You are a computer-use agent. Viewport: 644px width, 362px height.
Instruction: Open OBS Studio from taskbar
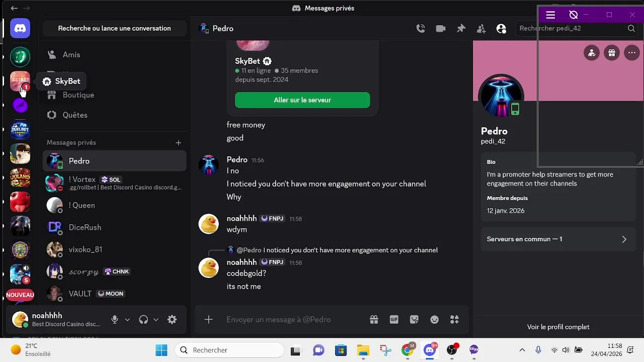click(x=452, y=350)
